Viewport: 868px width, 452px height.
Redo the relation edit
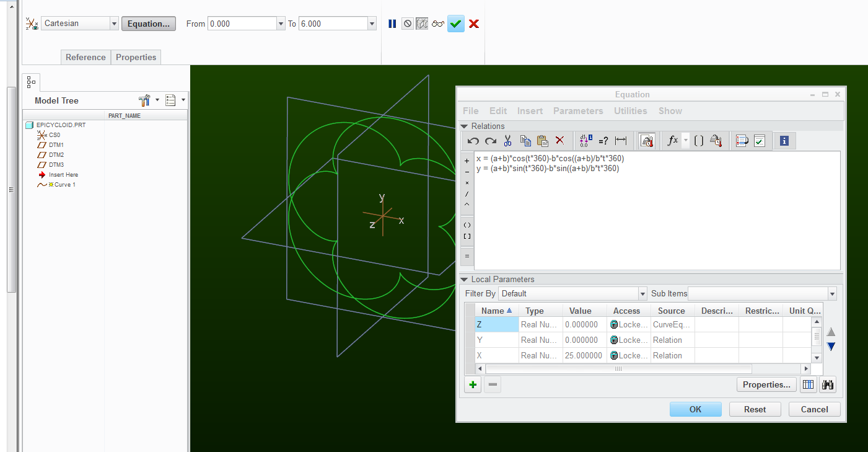(491, 141)
